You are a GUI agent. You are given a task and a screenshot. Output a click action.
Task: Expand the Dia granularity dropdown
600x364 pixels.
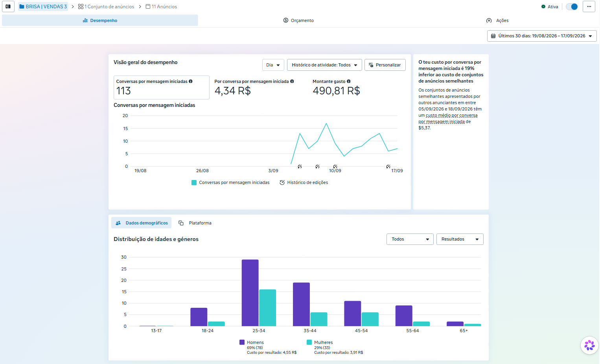(x=273, y=65)
